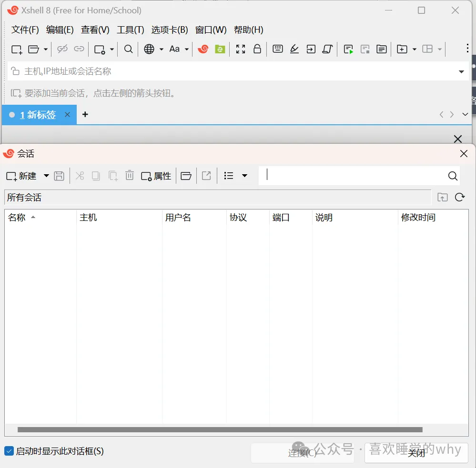Open the 编辑(E) menu
Image resolution: width=476 pixels, height=468 pixels.
click(60, 30)
